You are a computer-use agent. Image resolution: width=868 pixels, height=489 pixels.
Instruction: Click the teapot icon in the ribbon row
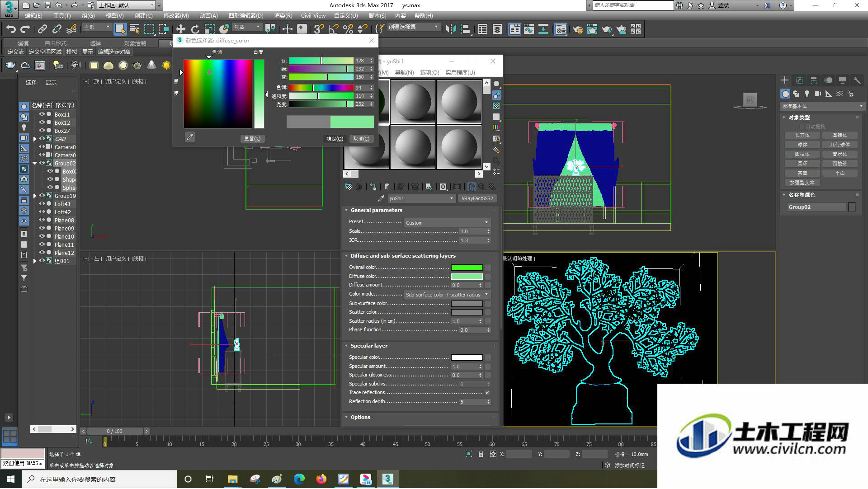click(x=10, y=66)
